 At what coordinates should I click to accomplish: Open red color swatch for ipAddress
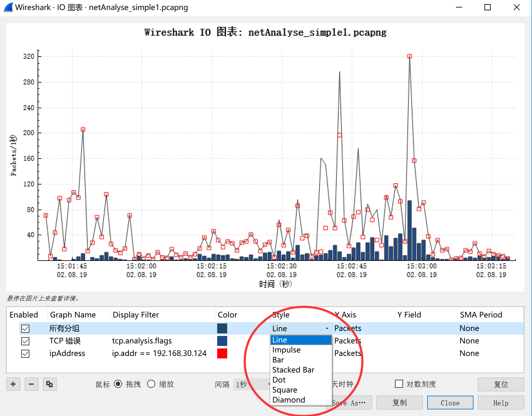pyautogui.click(x=222, y=353)
